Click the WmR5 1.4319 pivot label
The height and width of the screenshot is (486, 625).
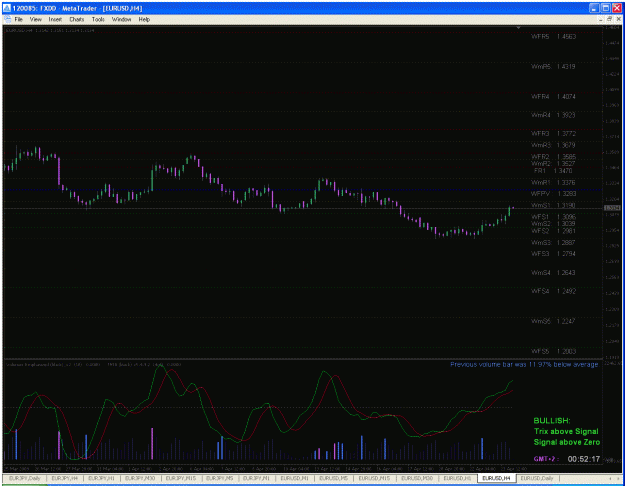point(553,67)
